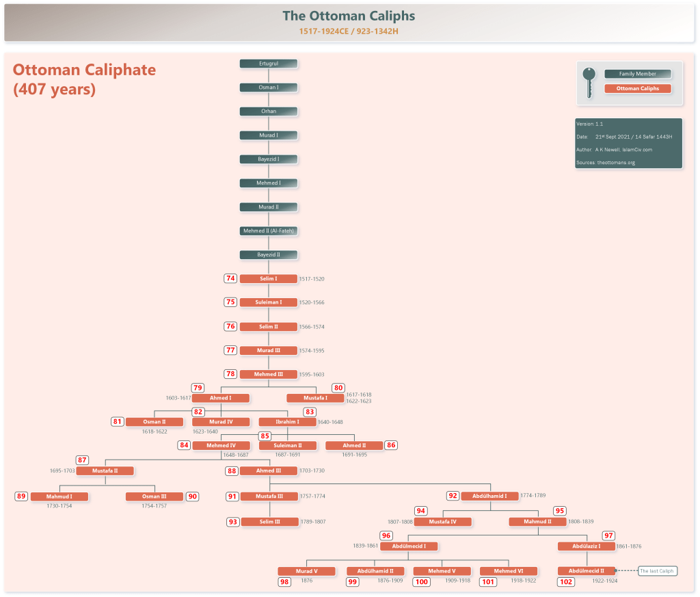
Task: Select the Abdülhamid I caliph box
Action: [x=488, y=496]
